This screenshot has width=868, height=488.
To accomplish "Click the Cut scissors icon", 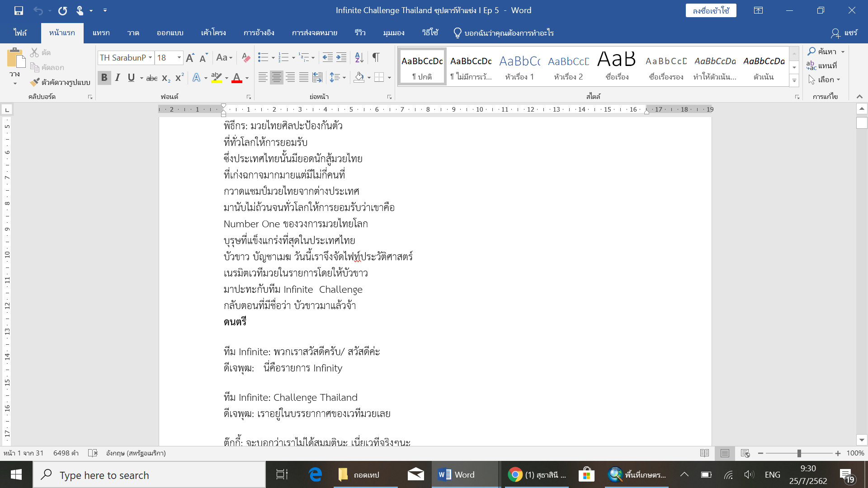I will point(34,52).
